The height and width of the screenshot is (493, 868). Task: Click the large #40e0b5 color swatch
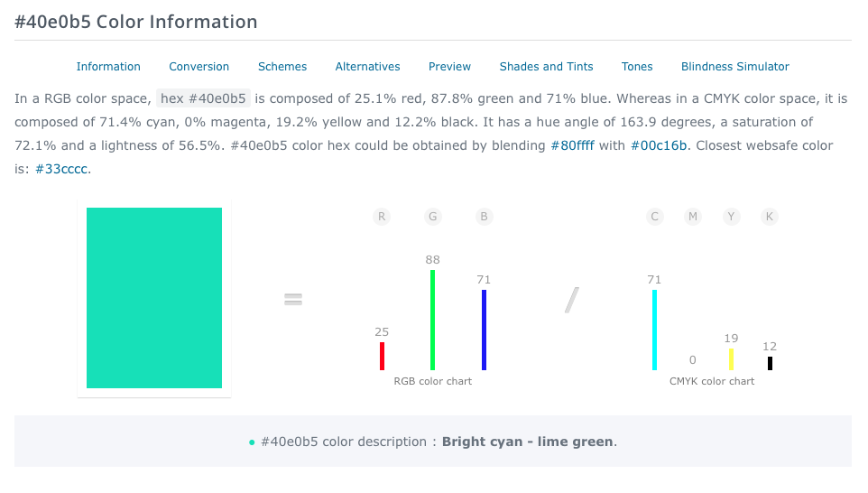(x=154, y=298)
